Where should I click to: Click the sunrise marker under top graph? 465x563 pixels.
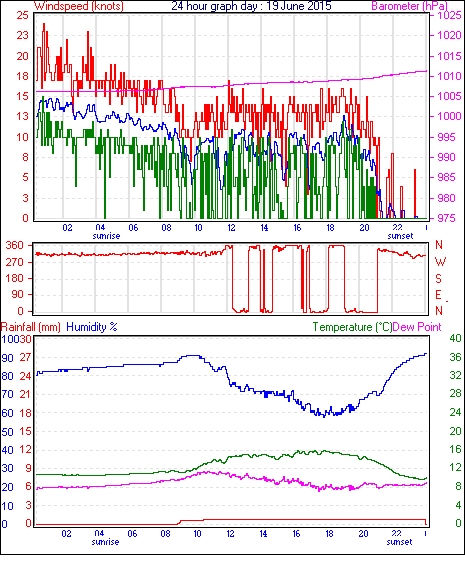pyautogui.click(x=106, y=236)
